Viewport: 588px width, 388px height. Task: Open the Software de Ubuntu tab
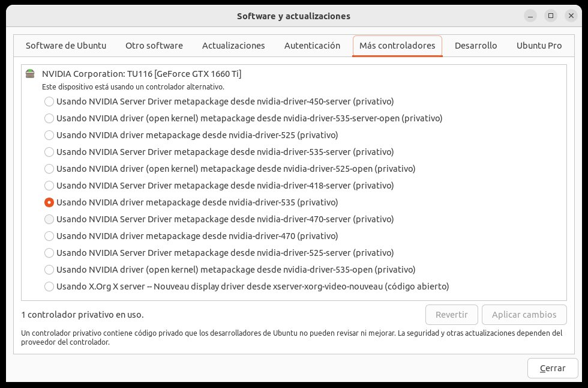pos(66,46)
